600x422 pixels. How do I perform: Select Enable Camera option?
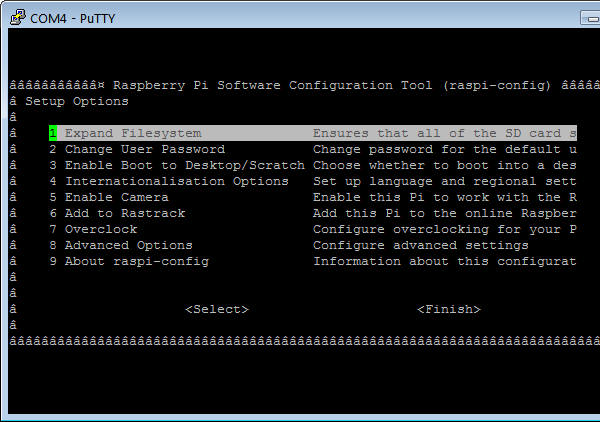click(x=109, y=197)
